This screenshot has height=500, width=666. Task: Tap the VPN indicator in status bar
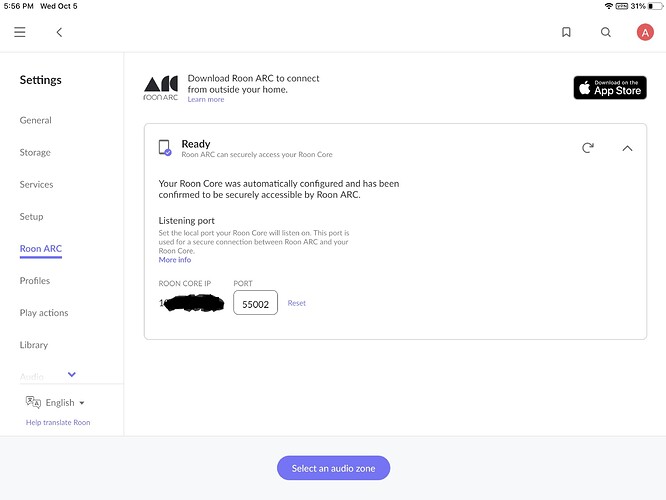click(622, 6)
